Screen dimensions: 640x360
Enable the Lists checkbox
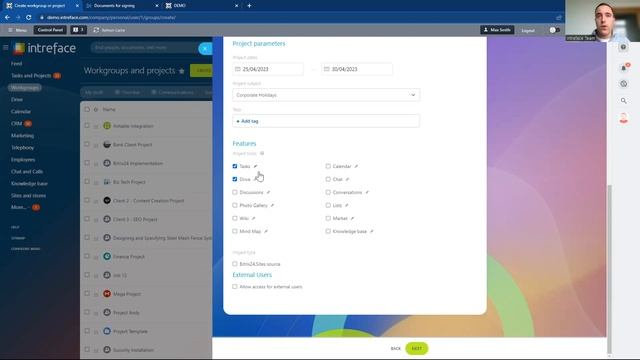coord(328,205)
